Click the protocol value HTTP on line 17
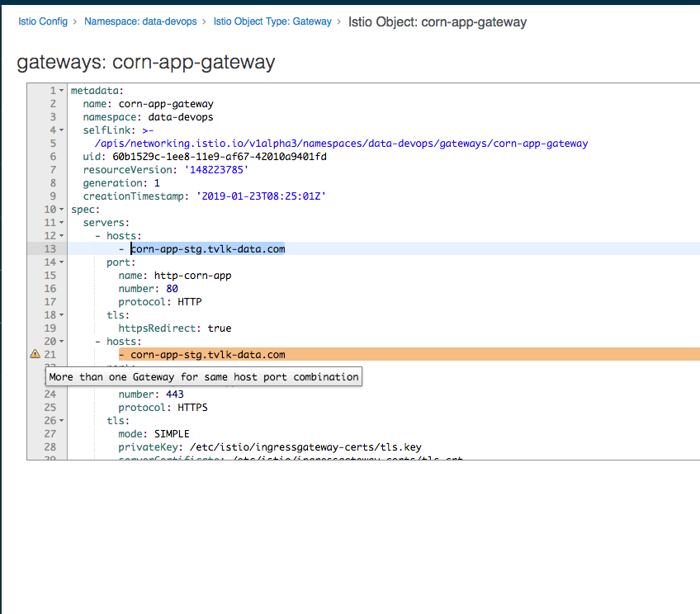This screenshot has width=700, height=614. (190, 302)
